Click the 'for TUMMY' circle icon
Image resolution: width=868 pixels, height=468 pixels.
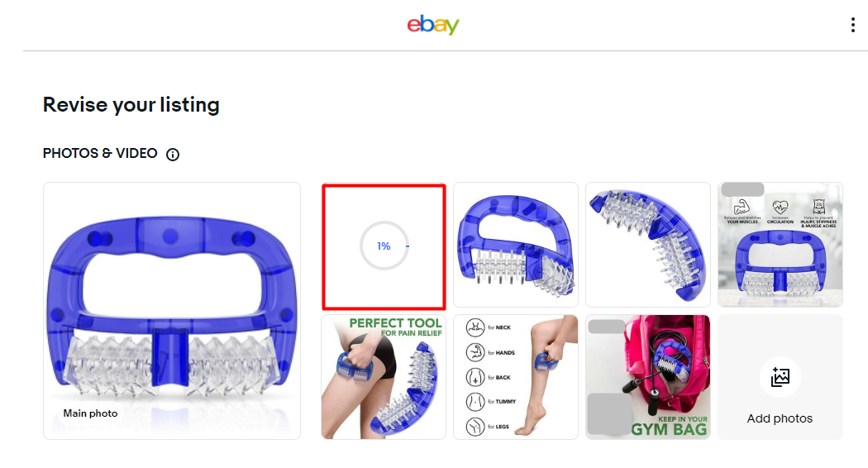(475, 402)
